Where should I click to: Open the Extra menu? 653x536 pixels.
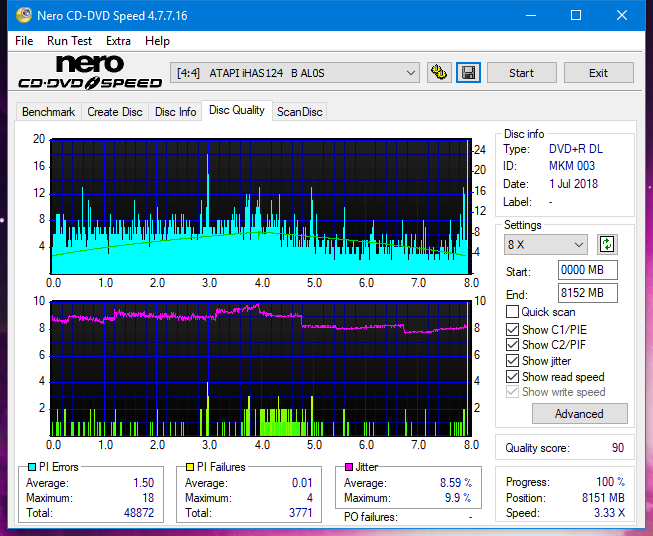(118, 41)
